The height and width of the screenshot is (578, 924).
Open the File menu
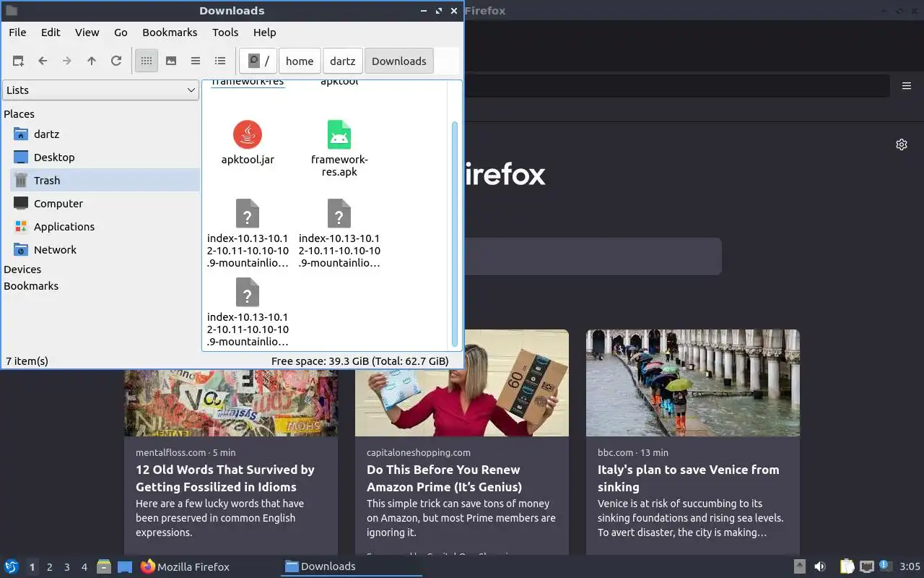tap(17, 33)
